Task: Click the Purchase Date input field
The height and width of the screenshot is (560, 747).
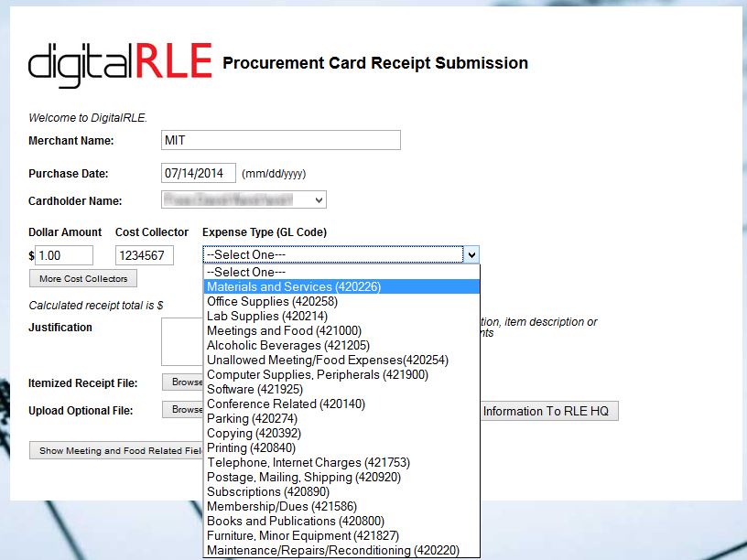Action: tap(199, 173)
